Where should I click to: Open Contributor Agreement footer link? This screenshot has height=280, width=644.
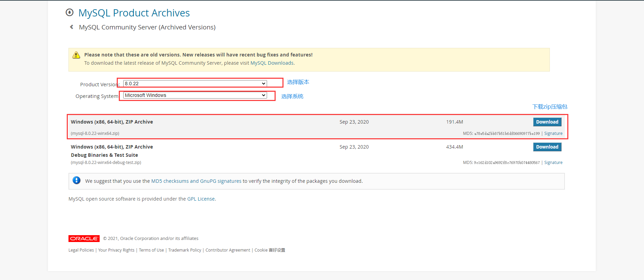[228, 250]
